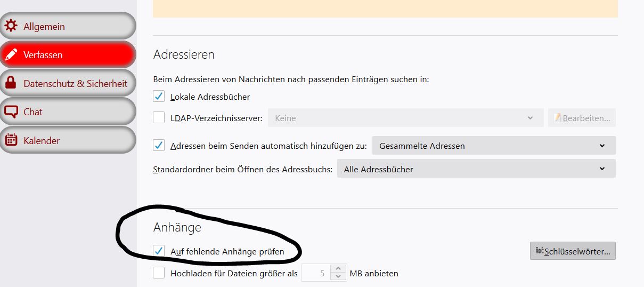Screen dimensions: 644x287
Task: Click the spellcheck icon on the Schlüsselwörter button
Action: pyautogui.click(x=539, y=251)
